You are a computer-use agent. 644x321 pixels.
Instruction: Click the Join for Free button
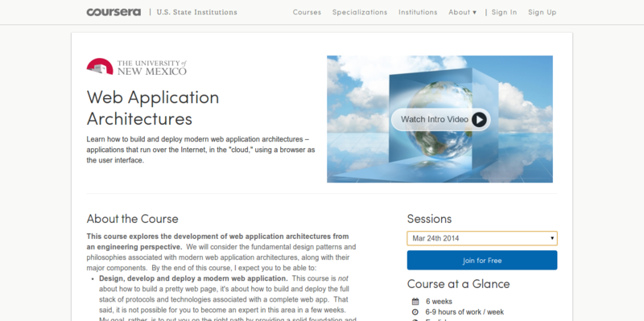pos(482,260)
